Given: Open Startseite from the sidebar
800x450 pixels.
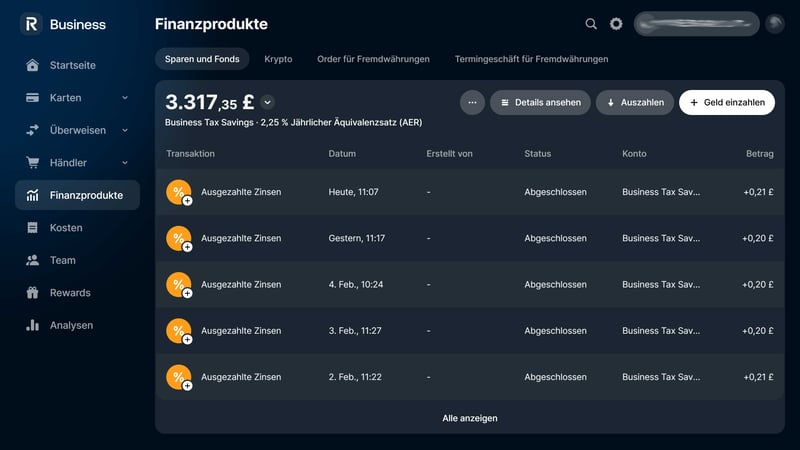Looking at the screenshot, I should tap(73, 65).
